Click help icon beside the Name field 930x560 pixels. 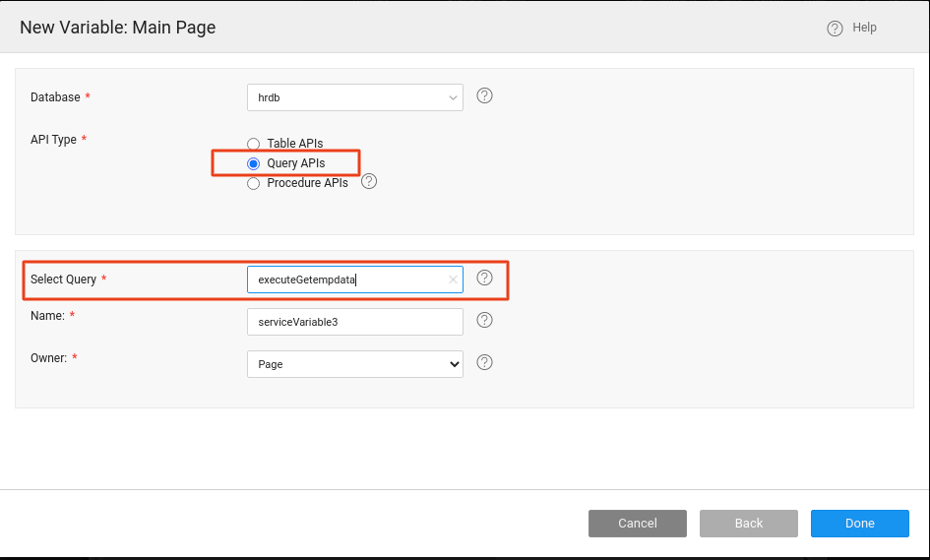pyautogui.click(x=484, y=320)
